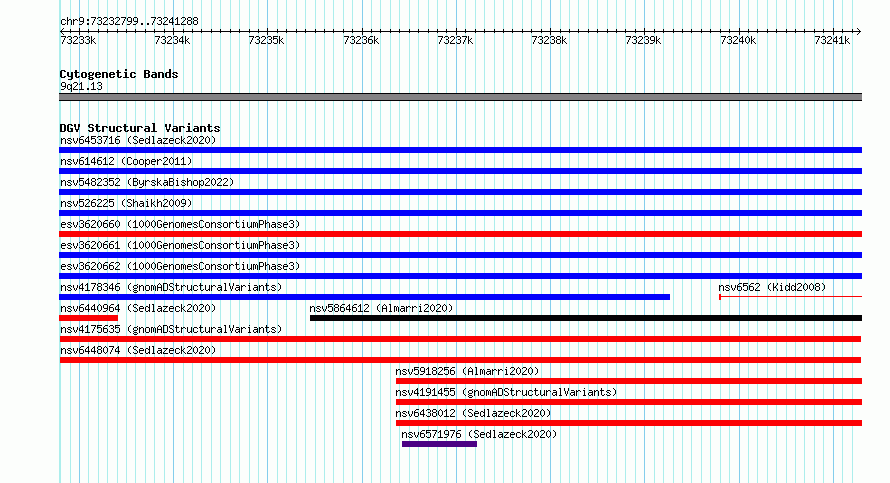Select the blue bar for nsv6453716
The image size is (890, 483).
pyautogui.click(x=460, y=150)
